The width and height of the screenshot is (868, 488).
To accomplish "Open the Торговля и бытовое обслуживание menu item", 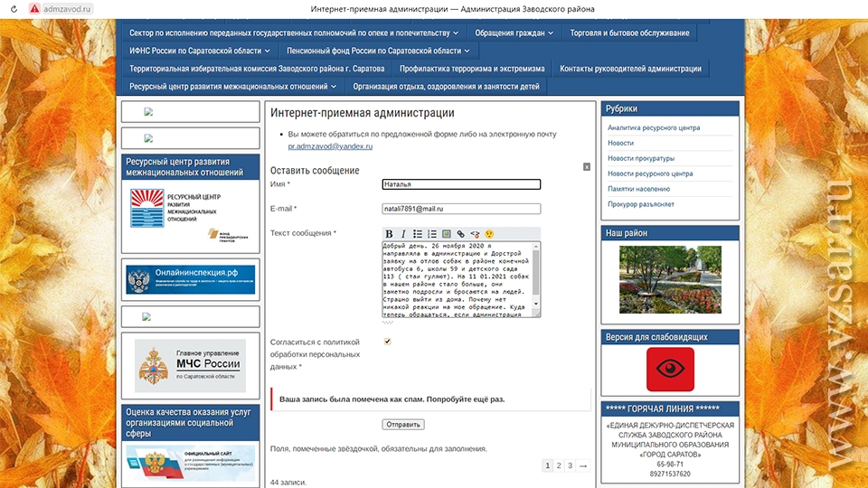I will coord(629,33).
